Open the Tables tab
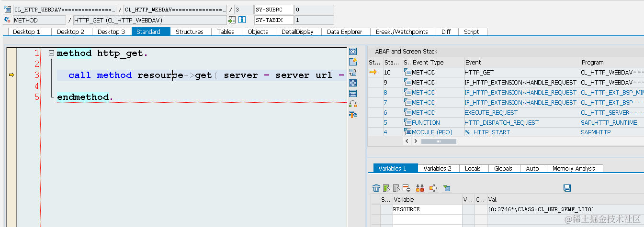The width and height of the screenshot is (644, 227). click(226, 32)
